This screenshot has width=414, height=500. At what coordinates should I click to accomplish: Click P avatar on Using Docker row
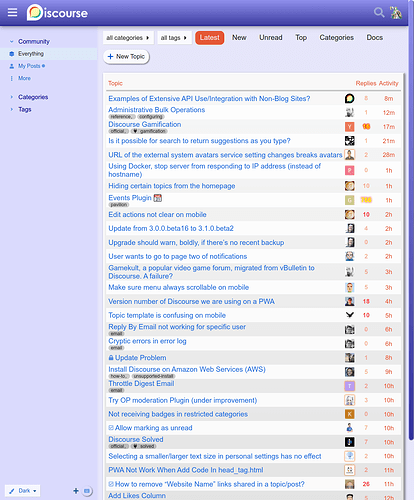click(349, 170)
